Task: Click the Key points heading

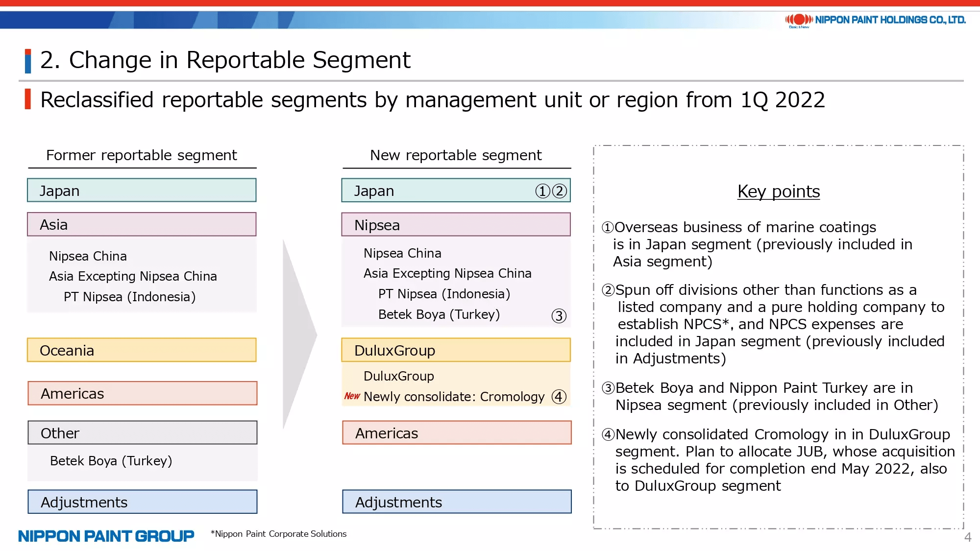Action: point(779,192)
